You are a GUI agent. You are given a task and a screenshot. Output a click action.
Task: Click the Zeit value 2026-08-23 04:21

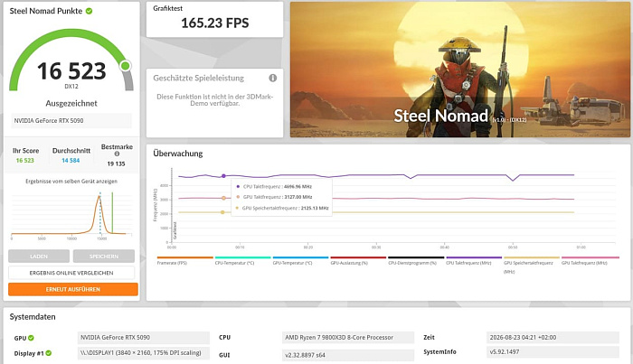tap(553, 338)
